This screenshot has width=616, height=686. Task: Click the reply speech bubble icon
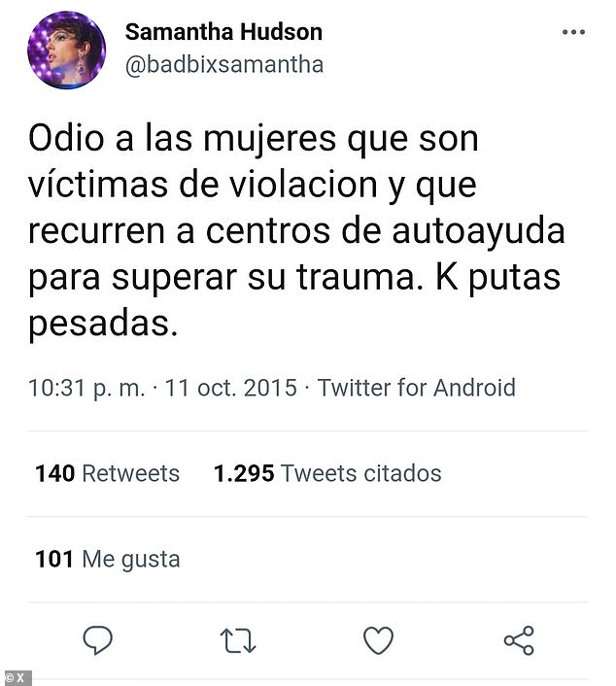pos(97,640)
